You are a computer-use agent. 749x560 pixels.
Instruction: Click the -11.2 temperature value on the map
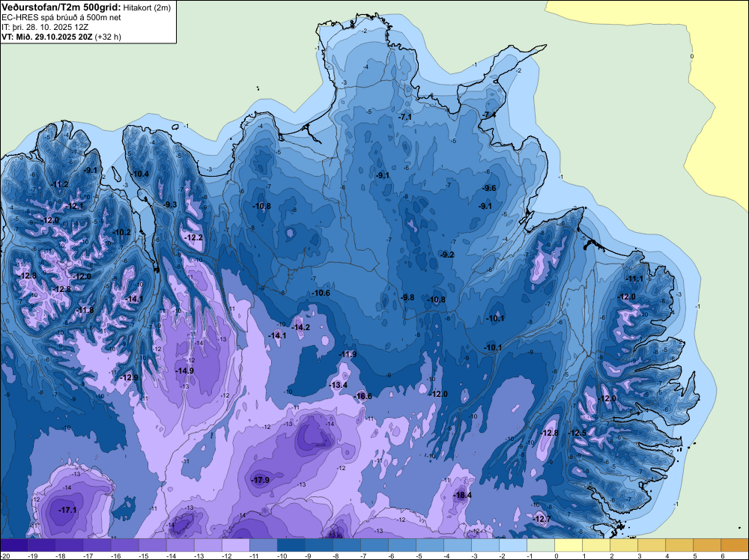[x=60, y=184]
